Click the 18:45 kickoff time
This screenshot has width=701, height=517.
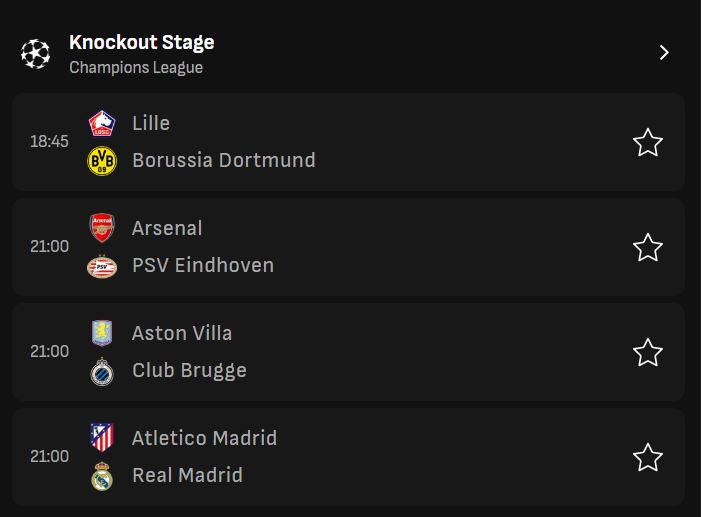point(49,142)
